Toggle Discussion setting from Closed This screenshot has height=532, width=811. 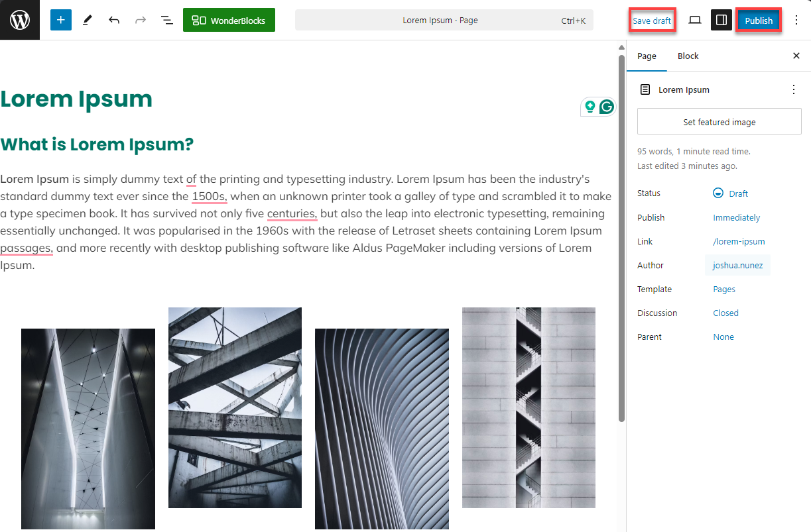(725, 313)
